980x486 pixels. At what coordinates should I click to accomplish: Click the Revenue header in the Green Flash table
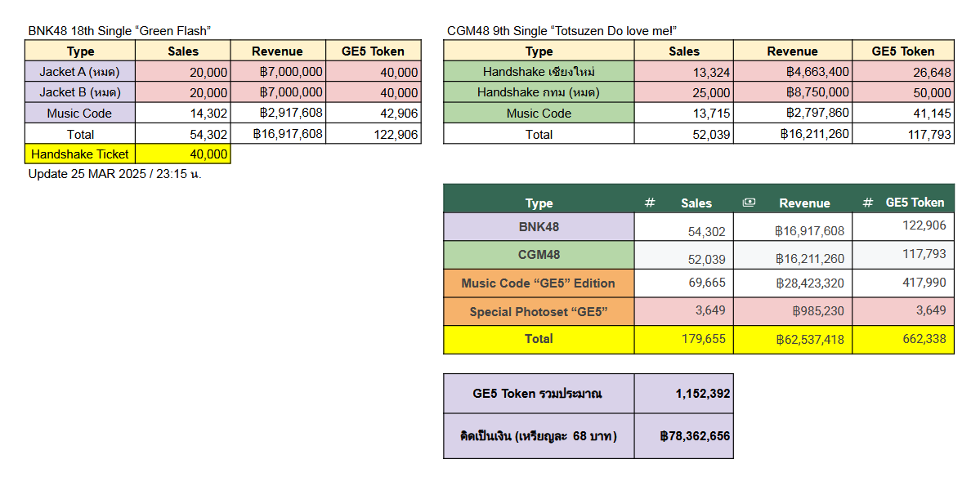278,51
